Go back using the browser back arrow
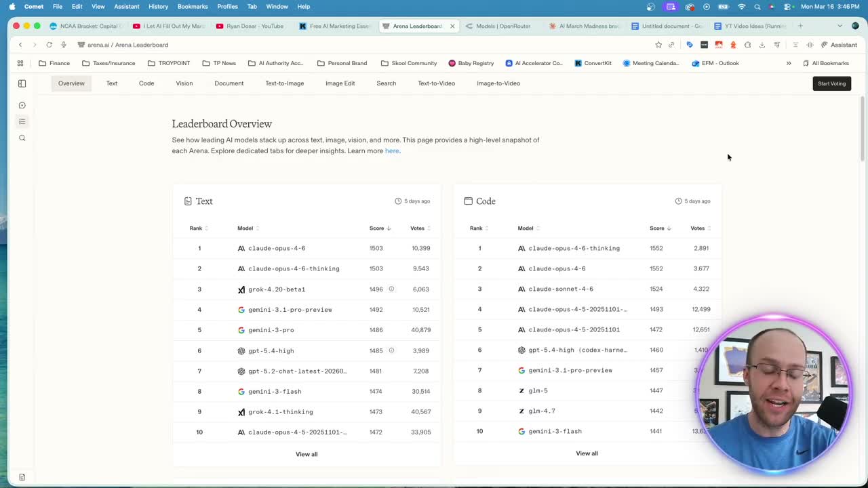The width and height of the screenshot is (868, 488). 20,45
